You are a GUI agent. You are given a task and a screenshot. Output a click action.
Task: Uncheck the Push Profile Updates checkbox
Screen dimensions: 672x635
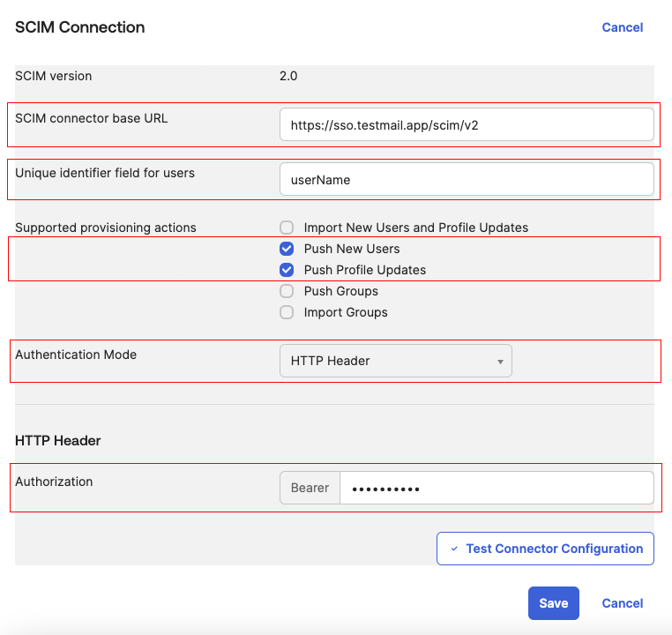[287, 270]
